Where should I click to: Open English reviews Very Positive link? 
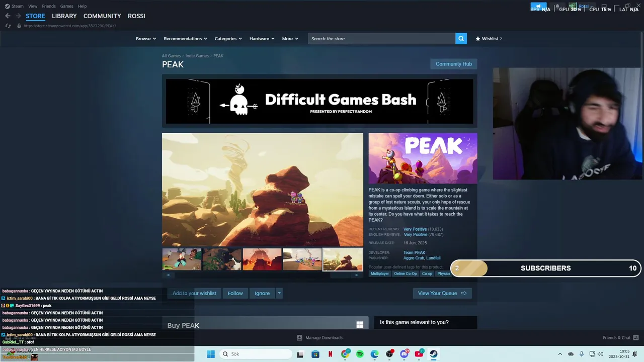416,235
